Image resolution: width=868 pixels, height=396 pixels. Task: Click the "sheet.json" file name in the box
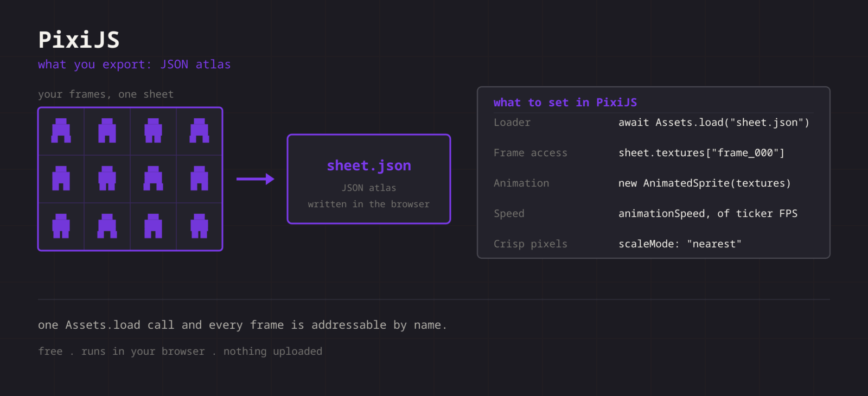[369, 165]
